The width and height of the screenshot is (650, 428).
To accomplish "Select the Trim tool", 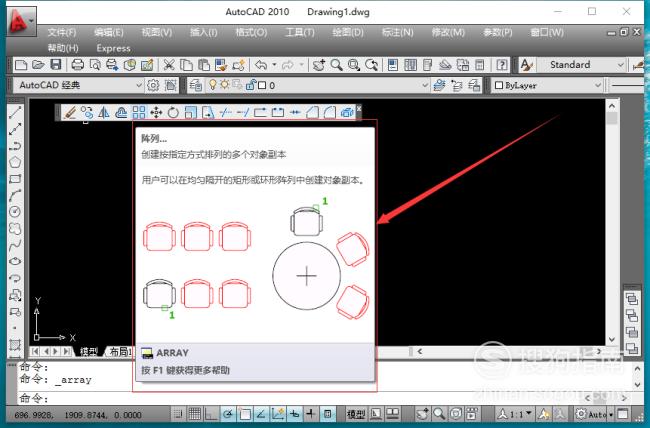I will coord(226,112).
